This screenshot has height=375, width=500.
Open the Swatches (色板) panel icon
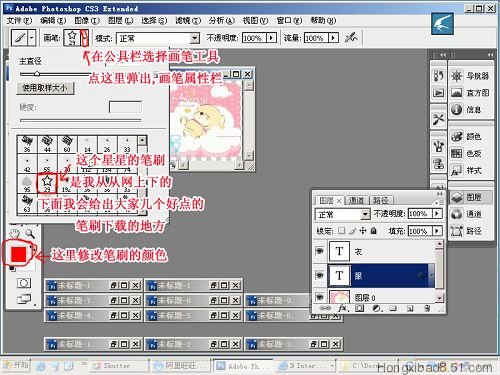coord(456,153)
